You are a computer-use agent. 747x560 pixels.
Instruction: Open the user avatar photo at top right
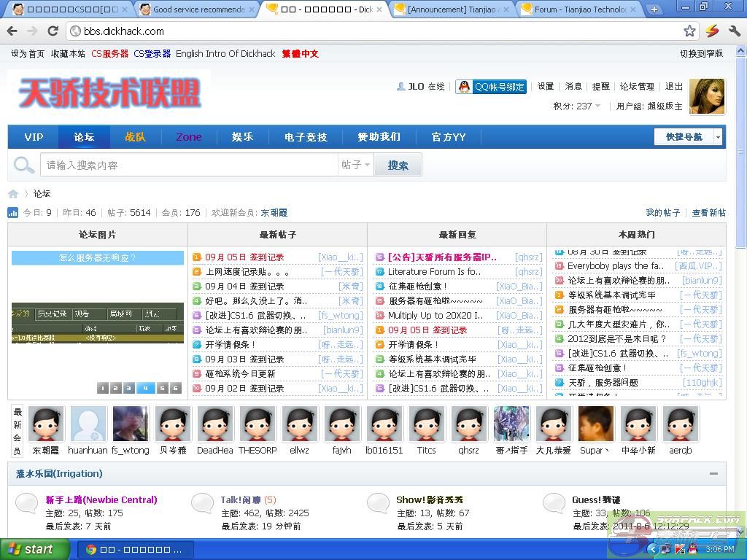tap(706, 96)
